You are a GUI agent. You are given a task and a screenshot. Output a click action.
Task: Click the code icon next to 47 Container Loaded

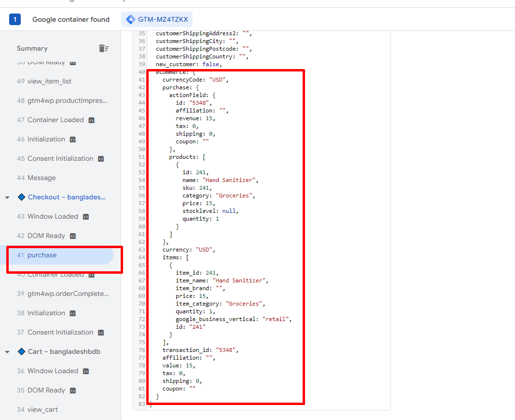[x=91, y=120]
